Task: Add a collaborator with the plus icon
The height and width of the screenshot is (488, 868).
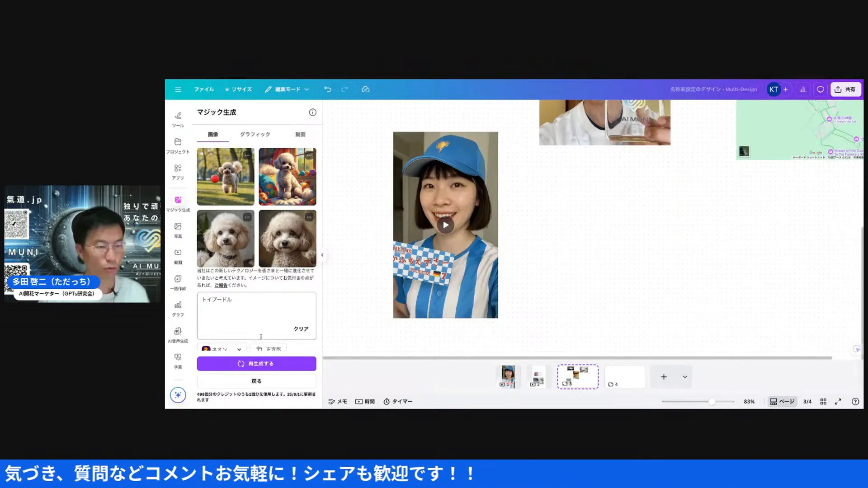Action: click(x=786, y=89)
